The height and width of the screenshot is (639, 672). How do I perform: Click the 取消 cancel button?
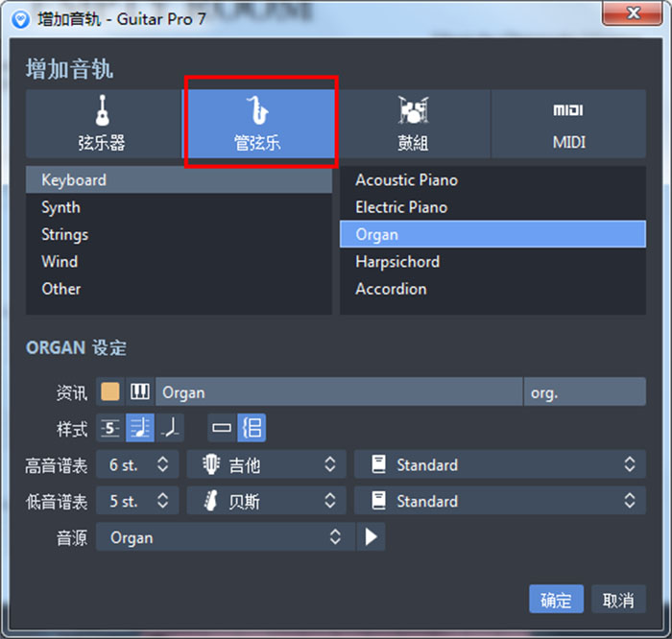click(618, 600)
